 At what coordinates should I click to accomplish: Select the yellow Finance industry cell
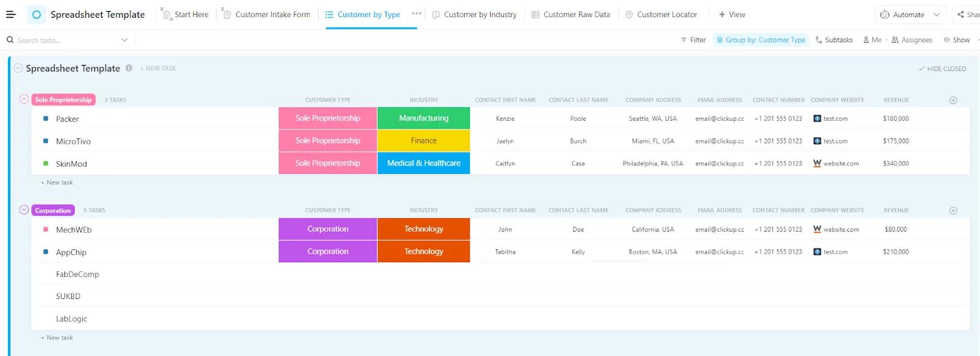(424, 141)
